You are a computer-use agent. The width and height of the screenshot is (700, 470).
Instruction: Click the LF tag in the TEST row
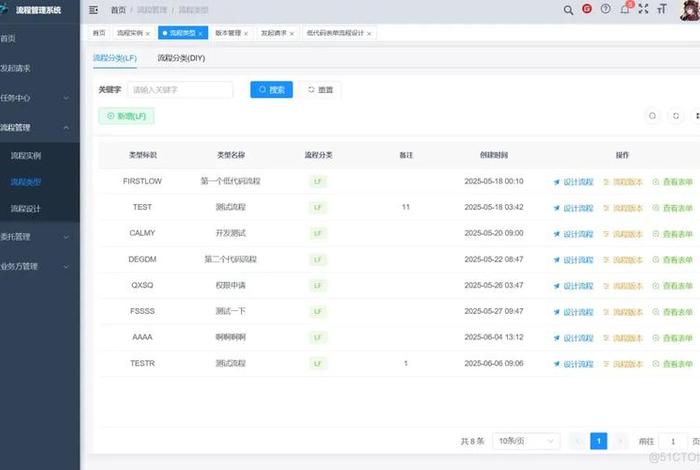(318, 208)
